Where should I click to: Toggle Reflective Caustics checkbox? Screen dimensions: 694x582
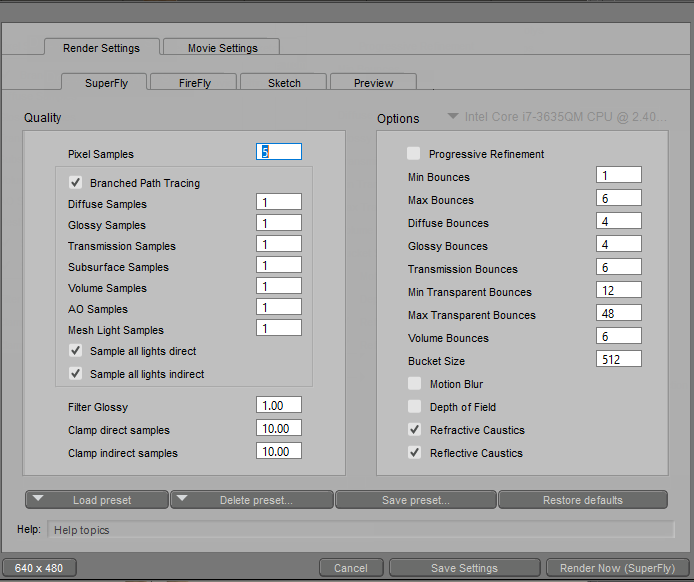tap(414, 453)
